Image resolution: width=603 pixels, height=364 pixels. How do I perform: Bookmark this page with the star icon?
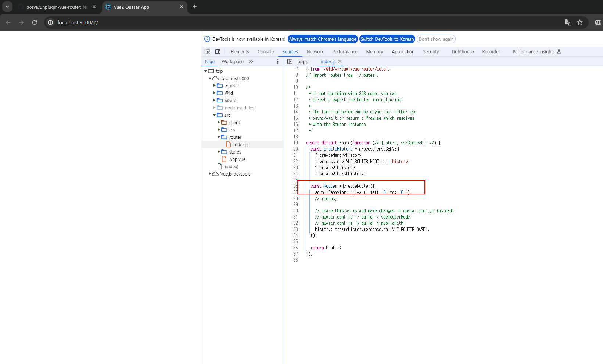tap(580, 22)
